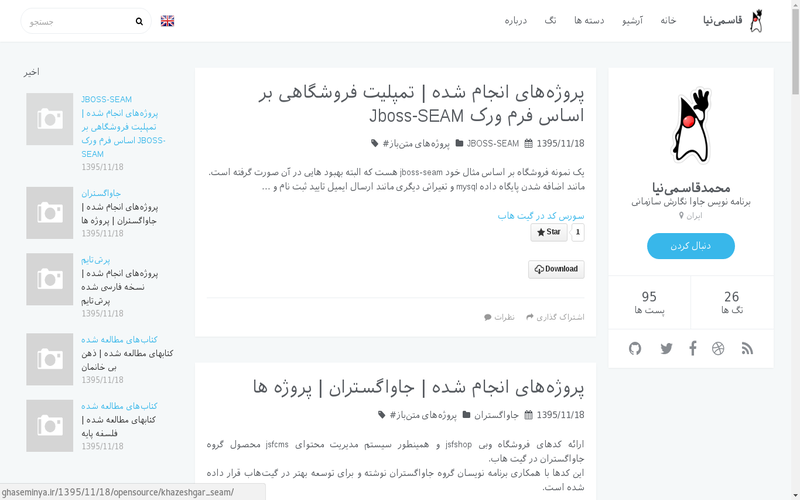Click the اشتراک گذاری share link
This screenshot has height=500, width=800.
[555, 317]
